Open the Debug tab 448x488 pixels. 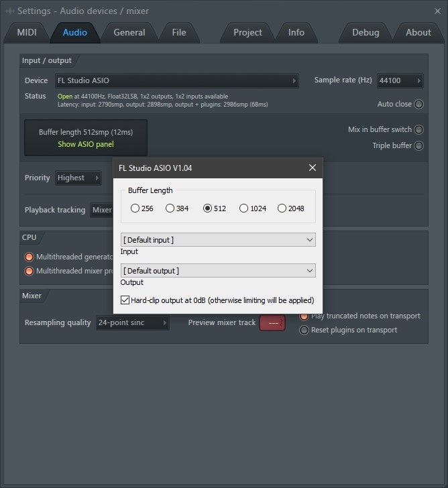point(366,33)
